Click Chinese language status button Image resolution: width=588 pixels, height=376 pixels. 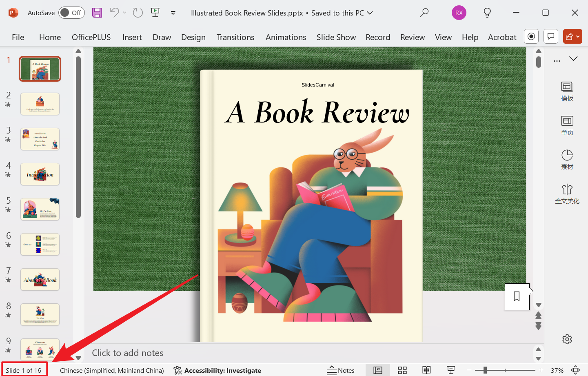click(x=112, y=370)
